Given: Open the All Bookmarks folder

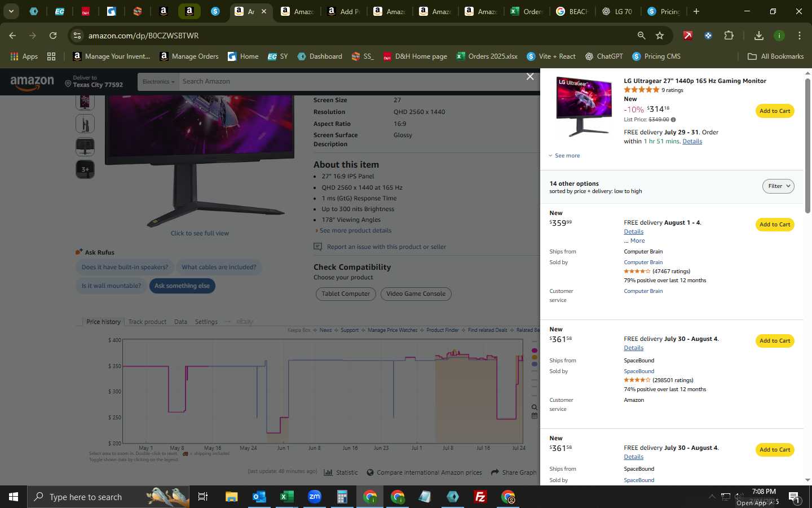Looking at the screenshot, I should coord(775,56).
